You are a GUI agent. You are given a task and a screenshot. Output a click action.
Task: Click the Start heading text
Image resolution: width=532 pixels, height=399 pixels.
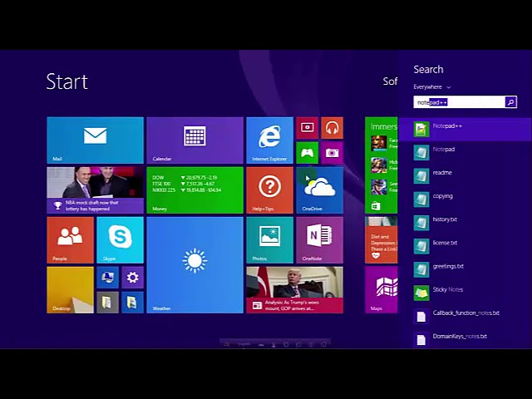[67, 81]
